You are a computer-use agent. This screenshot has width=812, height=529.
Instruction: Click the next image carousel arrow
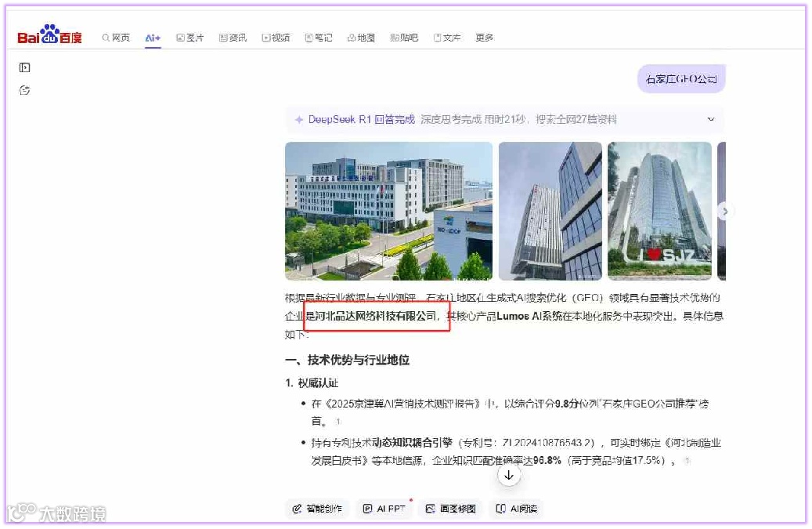click(x=725, y=211)
